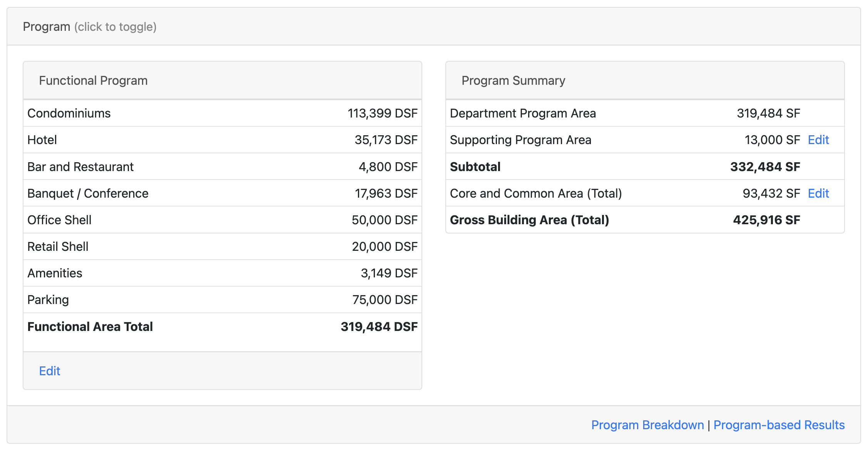
Task: Select the Office Shell row
Action: [222, 220]
